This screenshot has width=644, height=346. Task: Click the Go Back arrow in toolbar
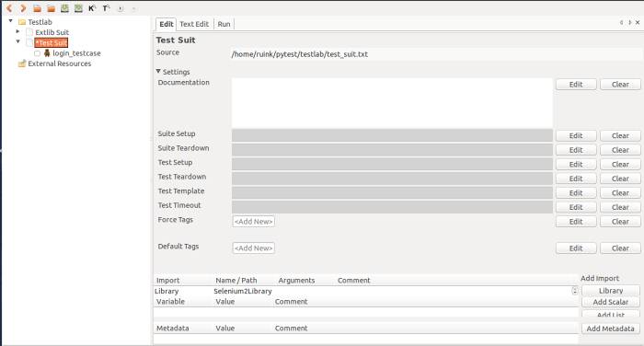pos(9,8)
